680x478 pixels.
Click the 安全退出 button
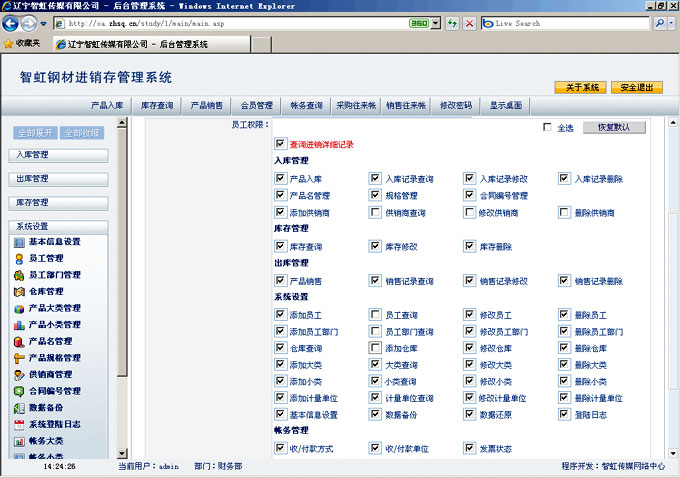click(636, 87)
